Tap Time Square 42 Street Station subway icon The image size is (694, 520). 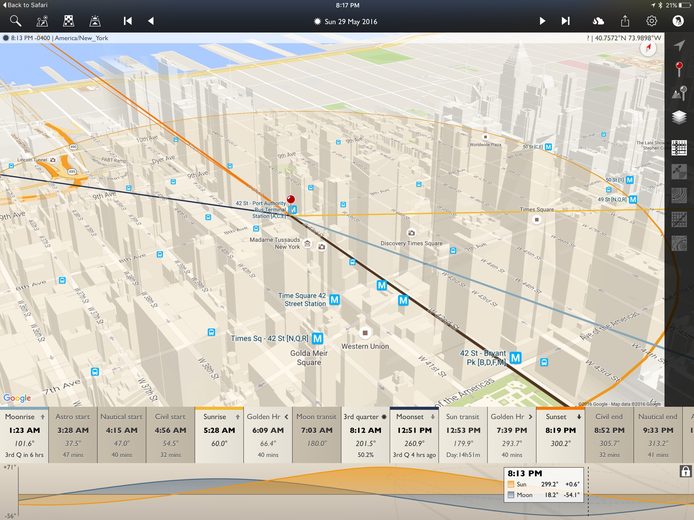[x=335, y=300]
